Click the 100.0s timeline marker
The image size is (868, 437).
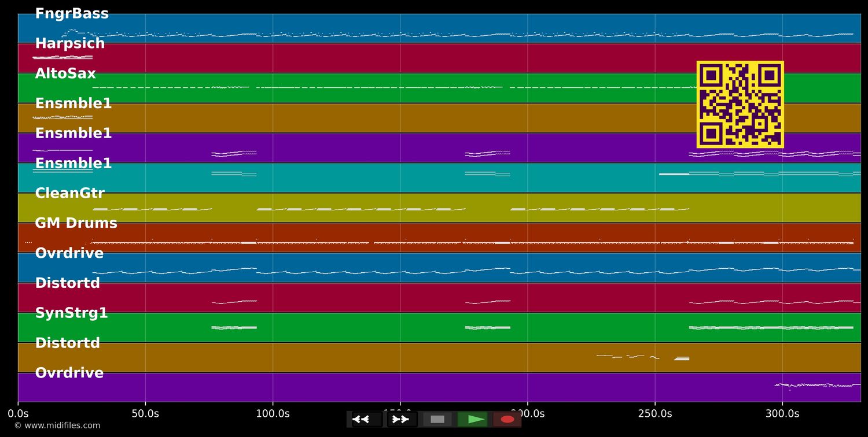coord(273,414)
